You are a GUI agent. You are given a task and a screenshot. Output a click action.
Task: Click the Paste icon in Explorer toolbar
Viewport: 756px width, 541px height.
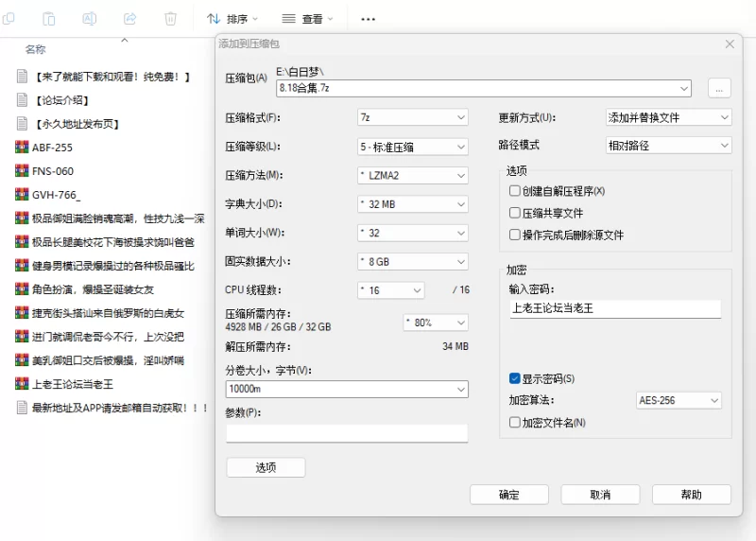[x=49, y=19]
